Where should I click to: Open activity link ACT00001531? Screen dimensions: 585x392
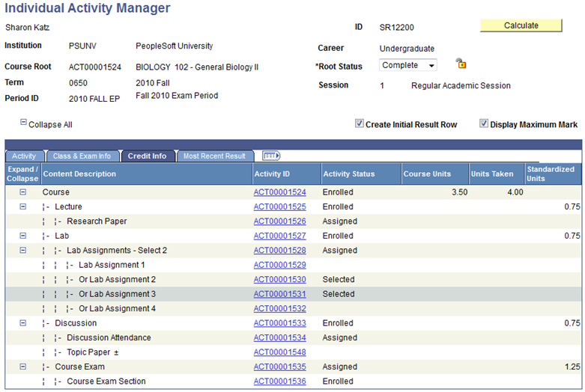[x=280, y=294]
